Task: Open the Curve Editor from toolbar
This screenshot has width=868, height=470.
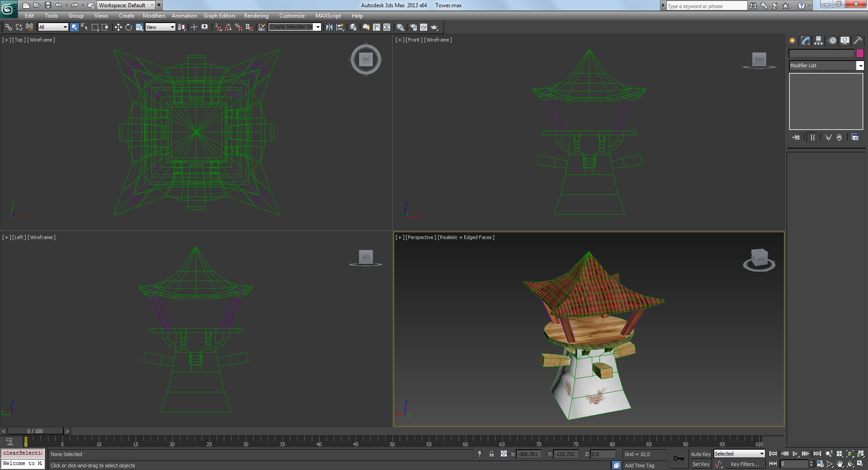Action: 377,27
